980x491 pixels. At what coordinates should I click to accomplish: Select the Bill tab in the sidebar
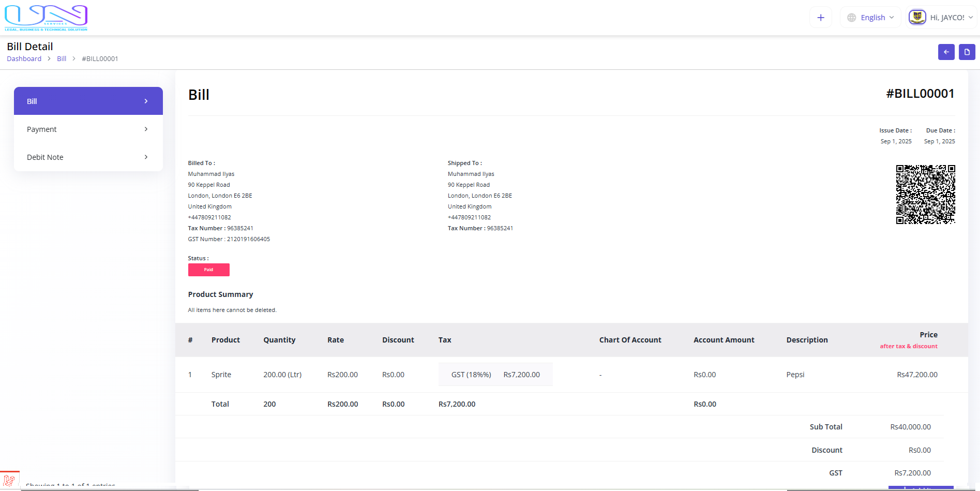pyautogui.click(x=88, y=101)
